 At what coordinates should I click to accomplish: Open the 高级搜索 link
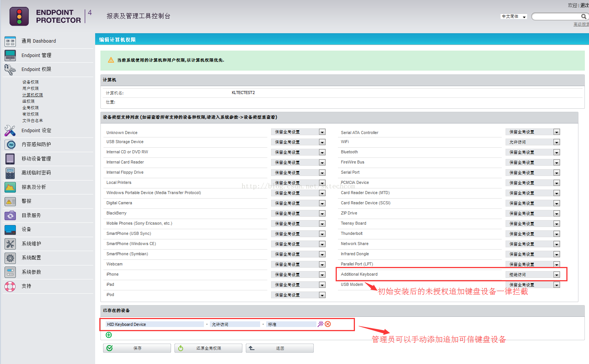click(x=581, y=24)
